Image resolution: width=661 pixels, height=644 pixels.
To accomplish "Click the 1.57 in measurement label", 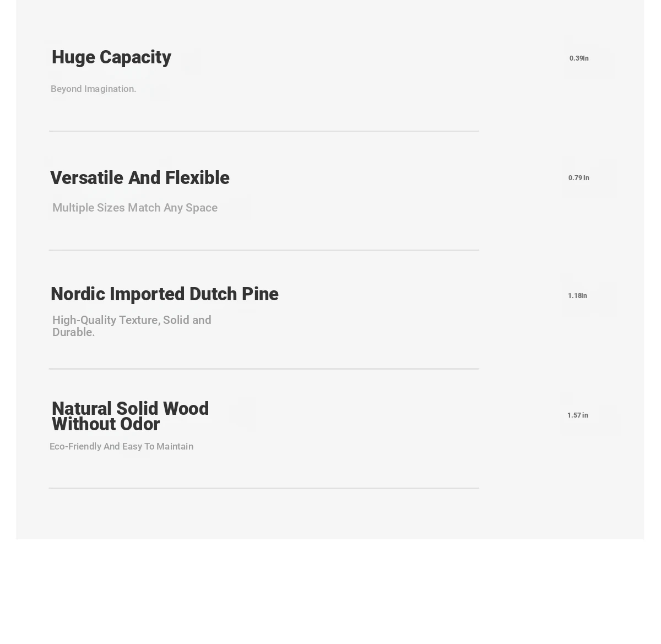I will (x=578, y=415).
